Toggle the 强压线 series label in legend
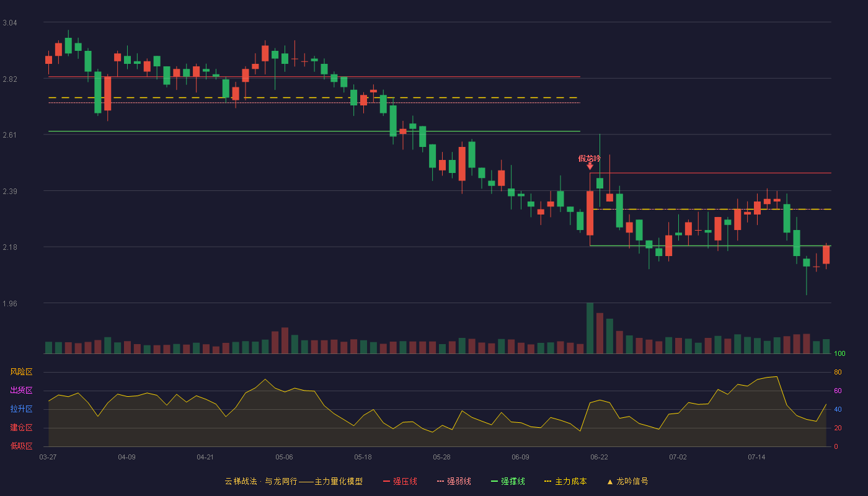 [405, 481]
